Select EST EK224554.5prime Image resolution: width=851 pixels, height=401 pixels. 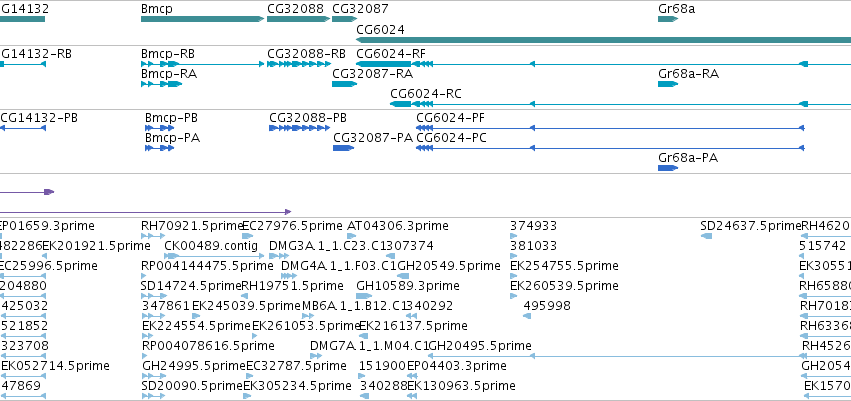coord(196,326)
